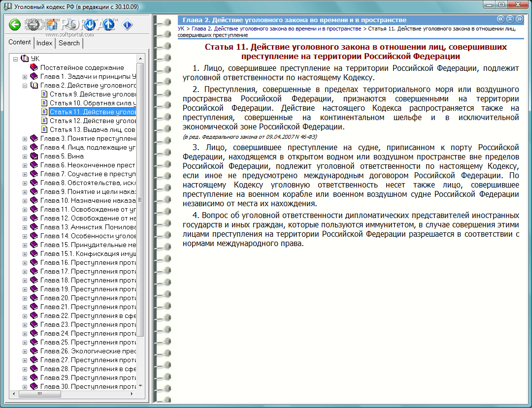The width and height of the screenshot is (532, 408).
Task: Select Статья 10. Обратная сила in tree
Action: pos(93,103)
